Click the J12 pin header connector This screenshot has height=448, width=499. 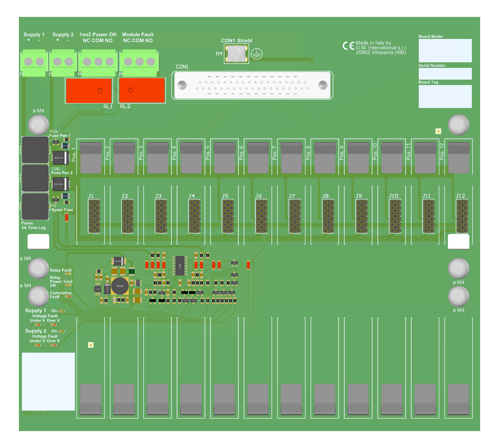(462, 216)
